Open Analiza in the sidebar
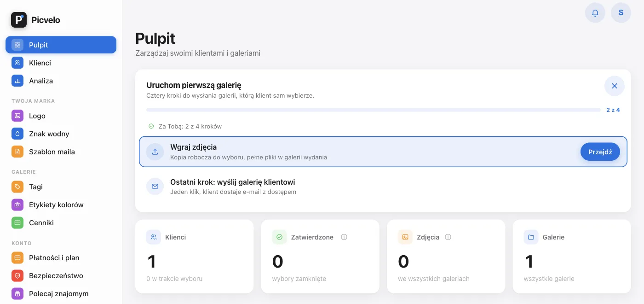This screenshot has height=304, width=644. [61, 81]
